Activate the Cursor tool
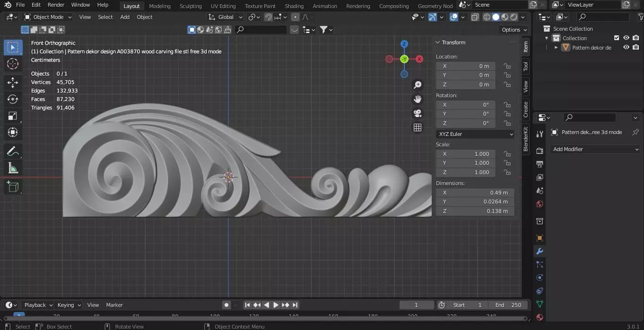This screenshot has width=644, height=330. [x=13, y=64]
